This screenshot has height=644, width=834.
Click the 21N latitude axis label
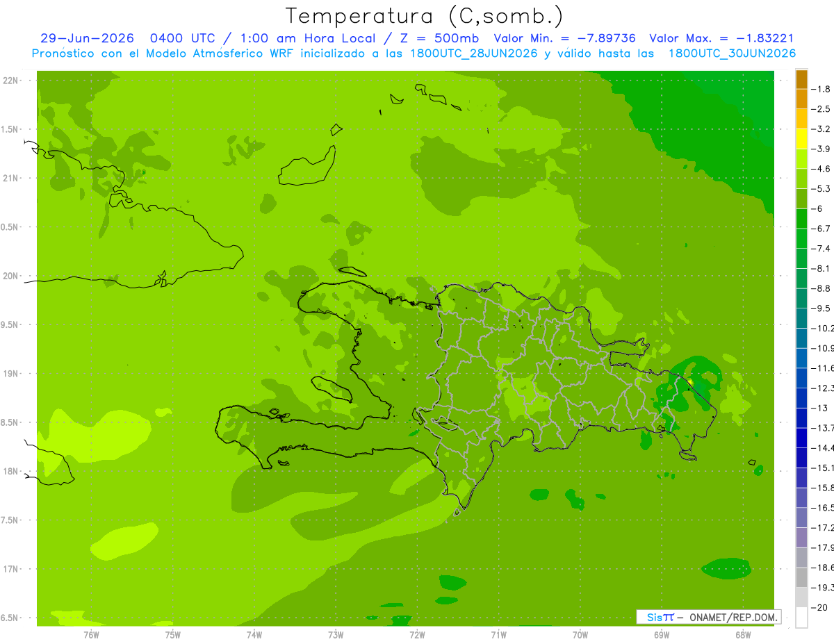(11, 178)
